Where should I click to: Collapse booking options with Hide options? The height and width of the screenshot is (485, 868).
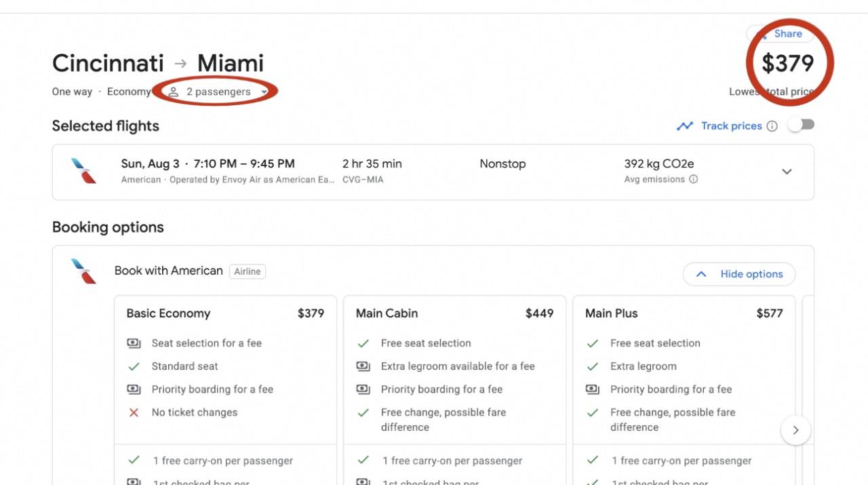(x=738, y=274)
